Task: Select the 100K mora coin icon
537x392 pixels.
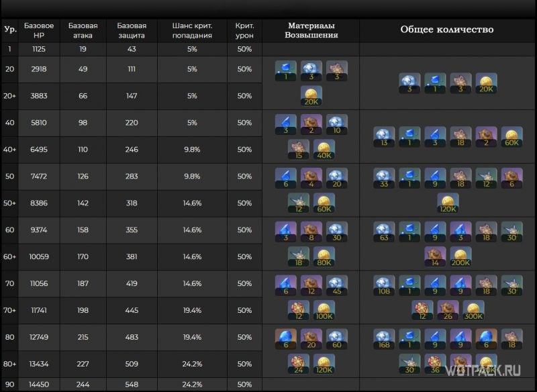Action: tap(324, 311)
